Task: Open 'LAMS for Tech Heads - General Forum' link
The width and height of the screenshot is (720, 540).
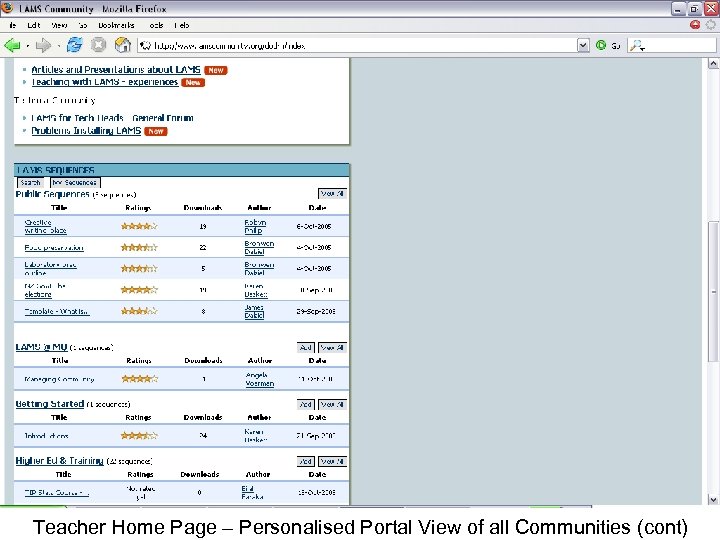Action: 112,118
